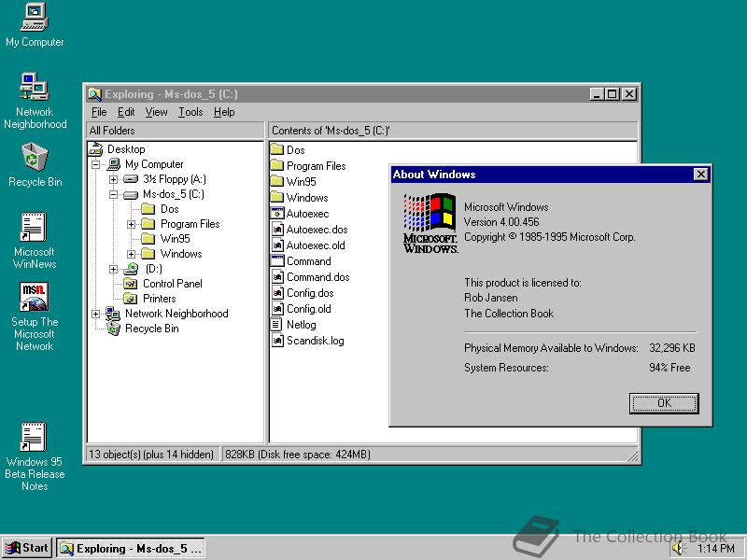Click the 'Disk free space: 424MB' status text

coord(316,455)
